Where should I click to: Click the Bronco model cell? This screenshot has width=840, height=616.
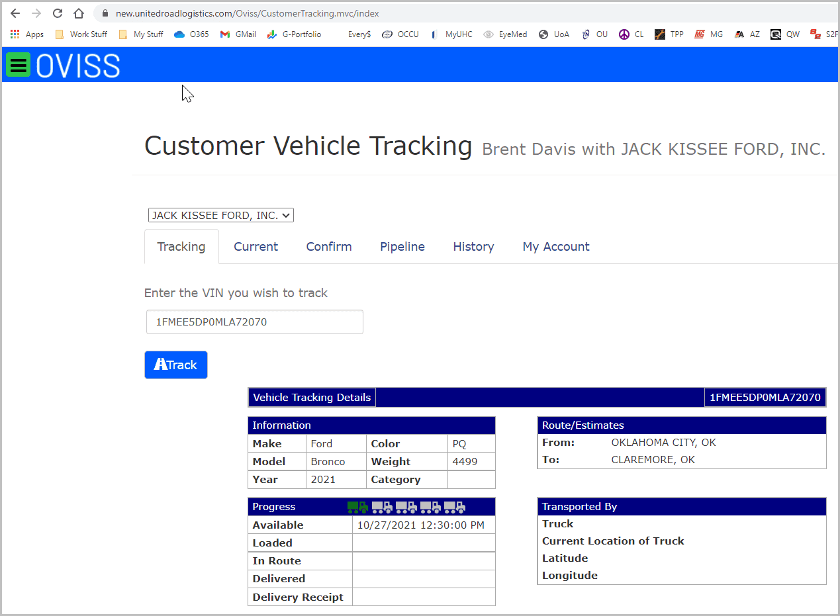(336, 461)
